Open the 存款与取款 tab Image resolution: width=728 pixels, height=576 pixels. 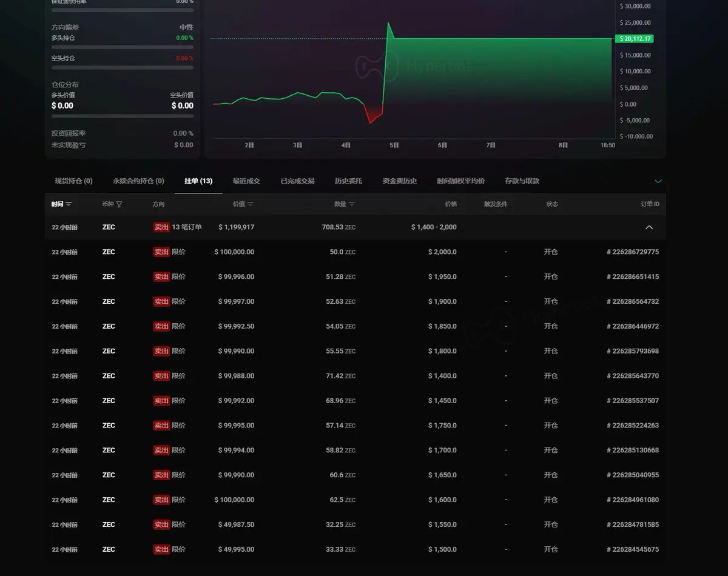(522, 181)
